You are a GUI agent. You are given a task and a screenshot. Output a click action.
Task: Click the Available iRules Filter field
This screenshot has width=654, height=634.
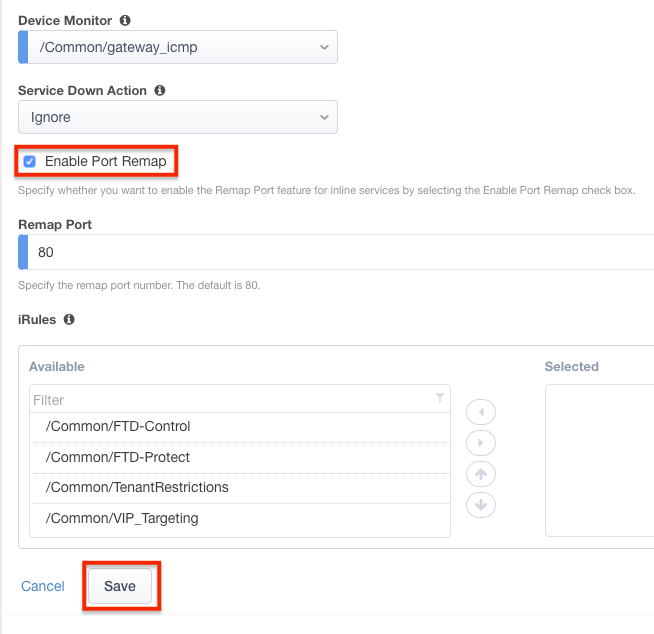pos(230,399)
